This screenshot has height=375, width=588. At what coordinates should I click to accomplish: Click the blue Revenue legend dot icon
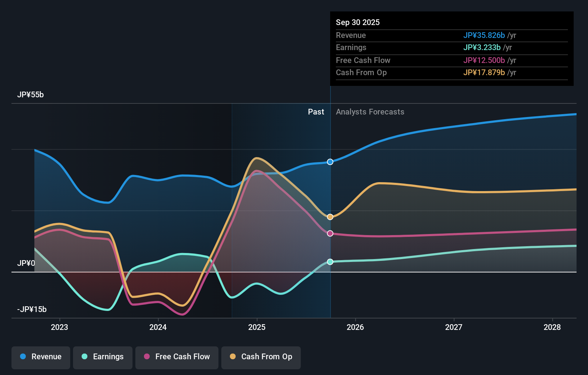(23, 357)
